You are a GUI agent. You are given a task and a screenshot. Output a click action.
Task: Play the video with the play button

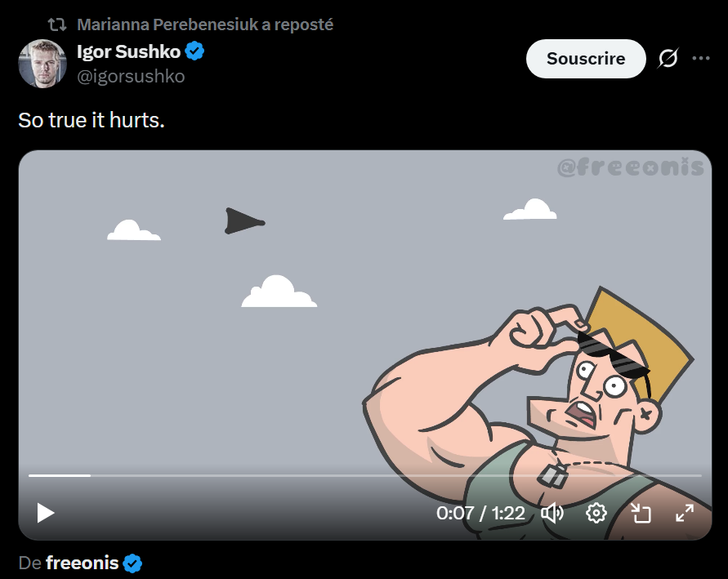(46, 513)
